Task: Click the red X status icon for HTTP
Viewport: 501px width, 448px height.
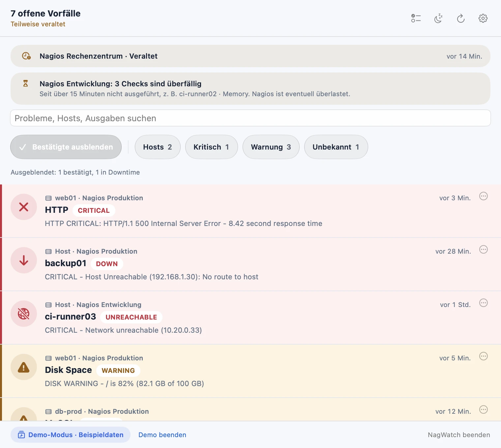Action: click(24, 207)
